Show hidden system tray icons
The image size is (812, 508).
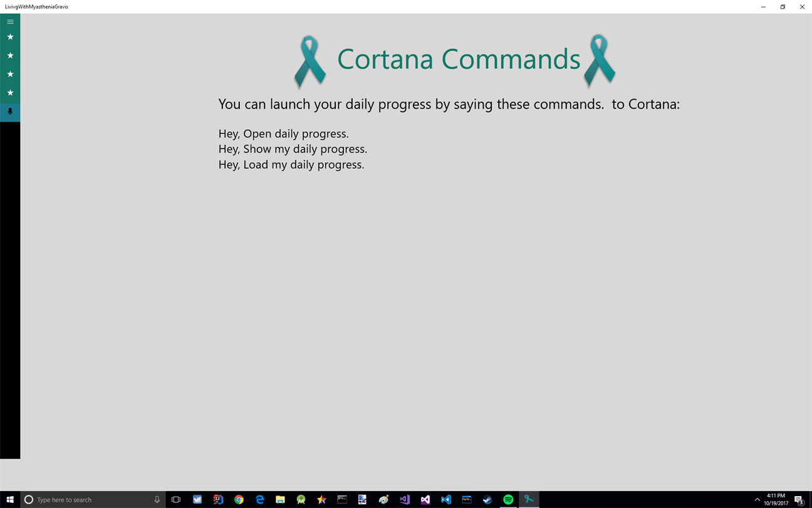click(757, 500)
